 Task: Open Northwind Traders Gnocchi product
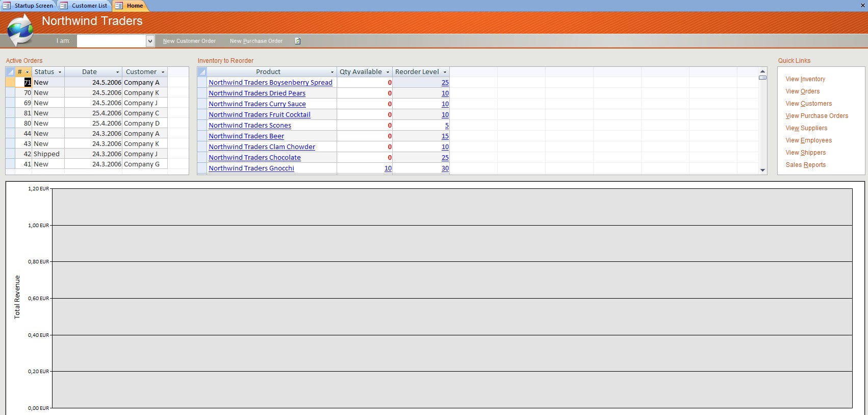coord(251,168)
